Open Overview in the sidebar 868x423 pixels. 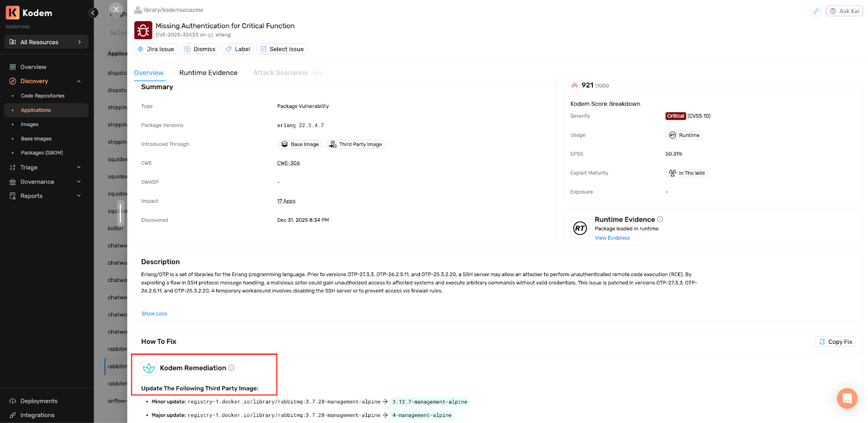(33, 67)
